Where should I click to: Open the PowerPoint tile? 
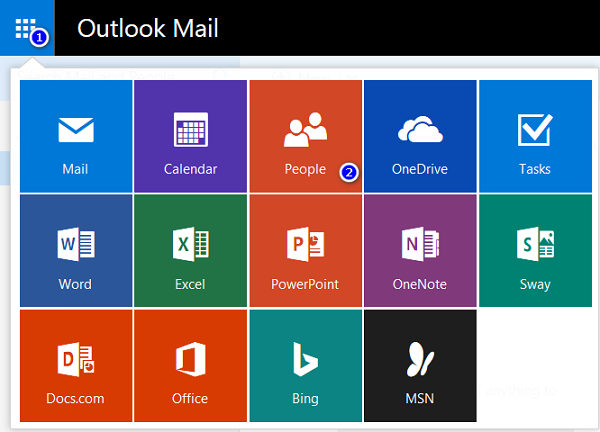306,251
